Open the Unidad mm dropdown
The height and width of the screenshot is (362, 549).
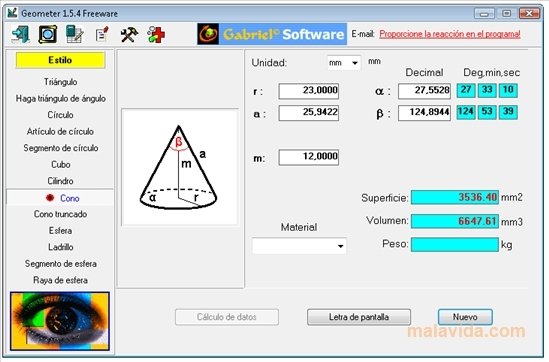coord(343,63)
